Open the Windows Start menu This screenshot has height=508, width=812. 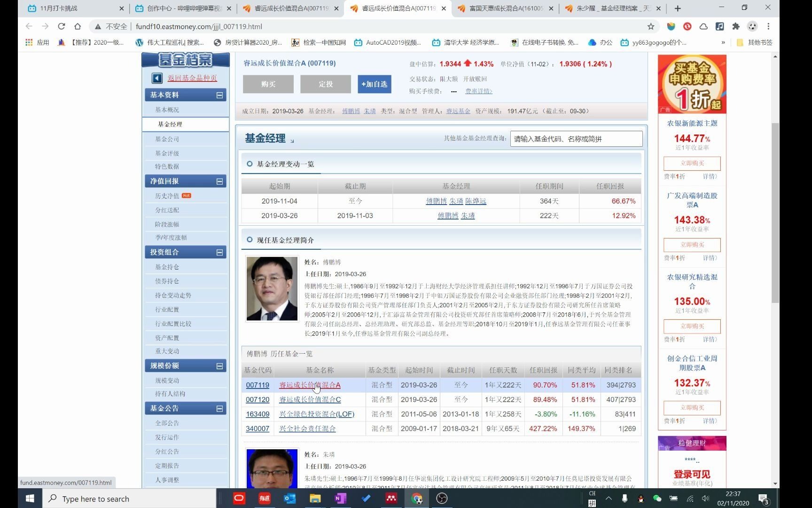pyautogui.click(x=30, y=499)
